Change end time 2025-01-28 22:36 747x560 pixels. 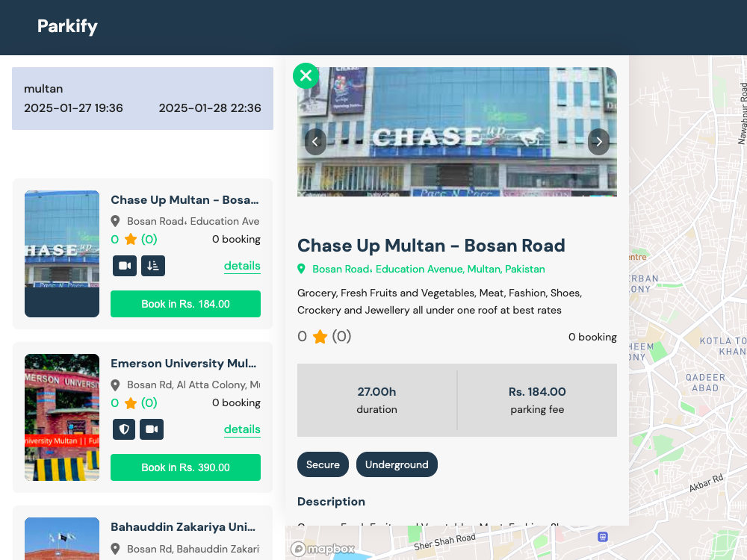[x=210, y=108]
